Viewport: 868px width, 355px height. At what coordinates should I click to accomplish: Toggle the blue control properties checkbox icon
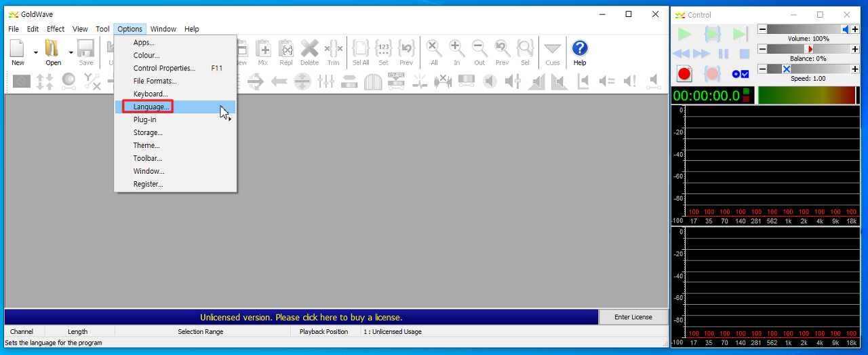point(740,74)
